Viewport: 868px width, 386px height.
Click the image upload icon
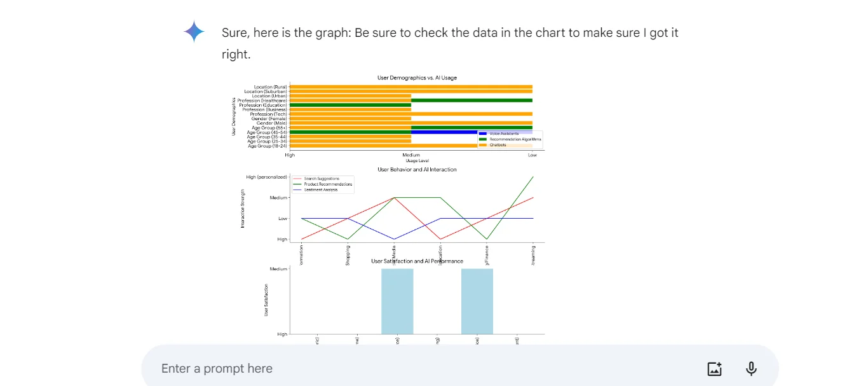coord(714,369)
